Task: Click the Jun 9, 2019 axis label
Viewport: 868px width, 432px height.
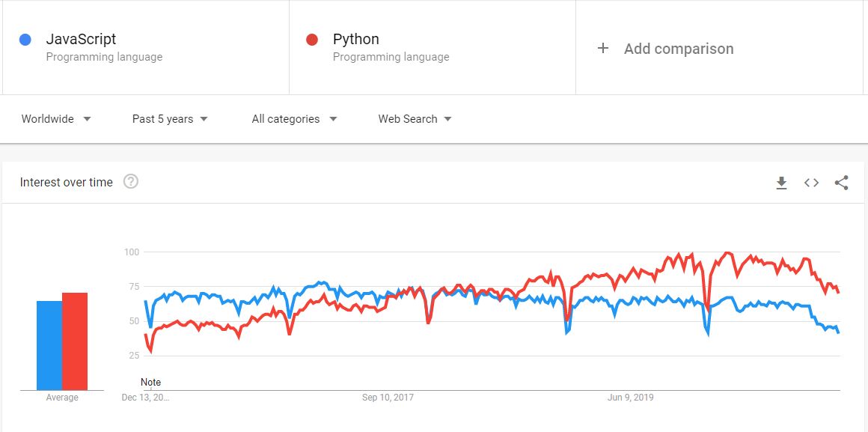Action: (630, 398)
